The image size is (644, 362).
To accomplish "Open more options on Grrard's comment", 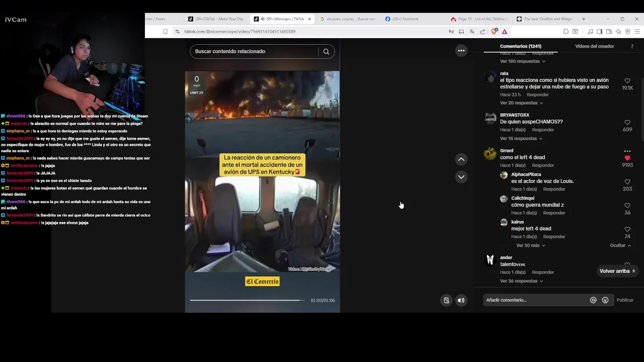I will (x=627, y=151).
